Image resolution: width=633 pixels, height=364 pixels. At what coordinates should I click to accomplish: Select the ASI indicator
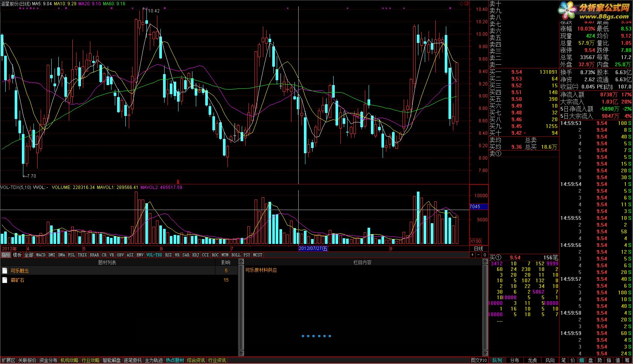[130, 255]
